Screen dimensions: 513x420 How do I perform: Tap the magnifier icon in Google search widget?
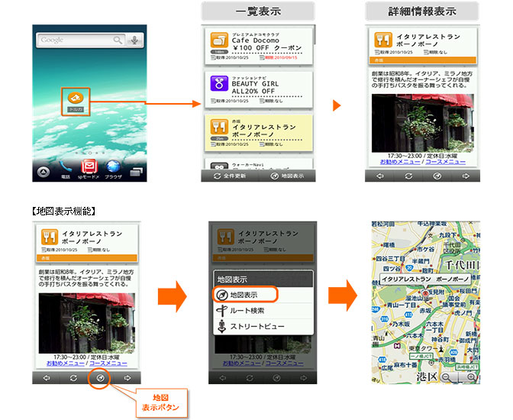click(x=118, y=40)
